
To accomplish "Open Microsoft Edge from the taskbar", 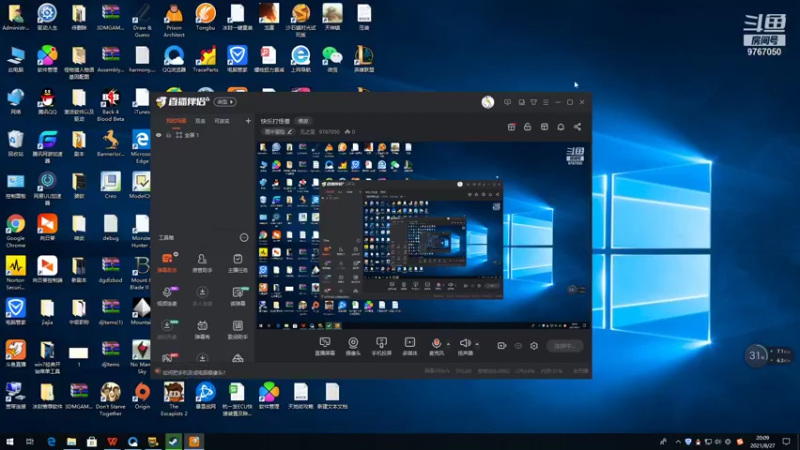I will pyautogui.click(x=51, y=442).
